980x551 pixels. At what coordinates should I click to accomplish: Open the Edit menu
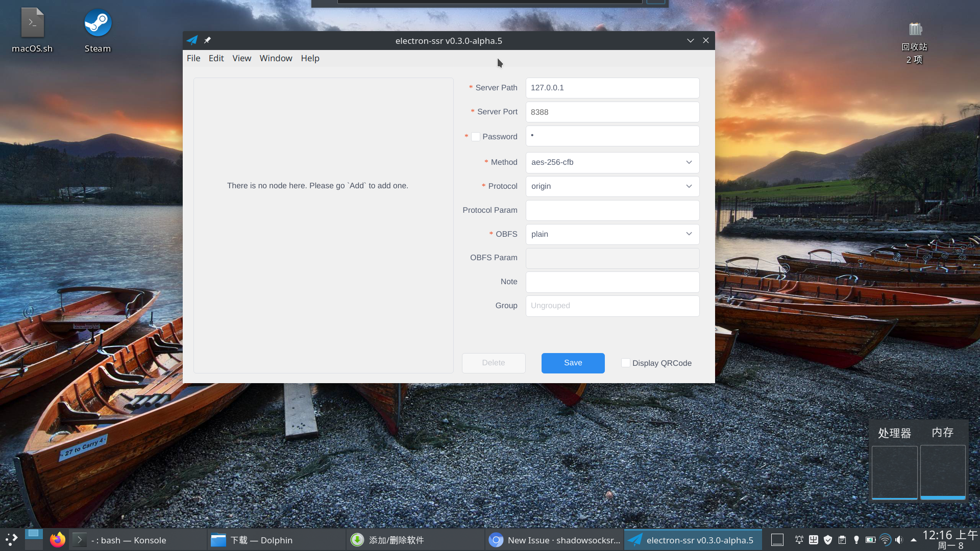coord(216,58)
